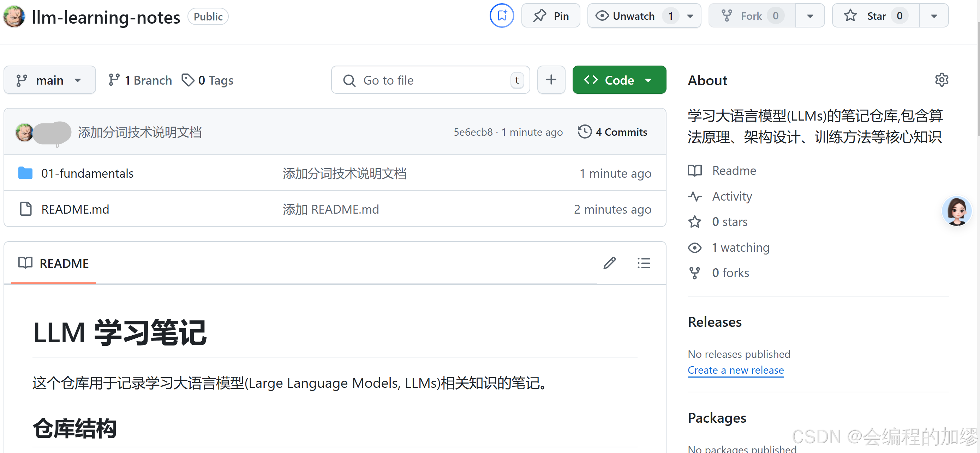Expand the main branch dropdown
Screen dimensions: 980x453
(x=49, y=80)
